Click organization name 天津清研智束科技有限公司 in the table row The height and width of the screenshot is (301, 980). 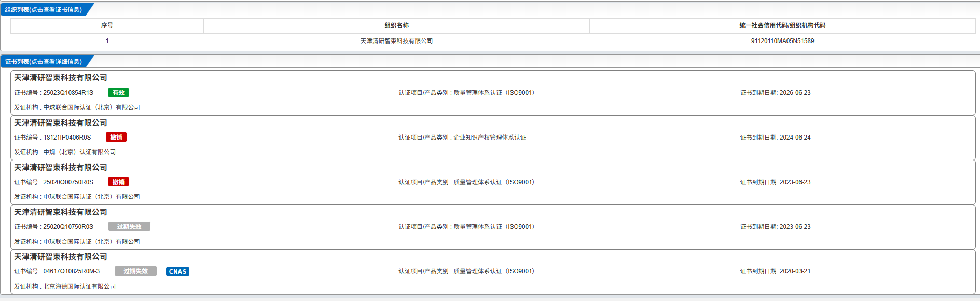point(396,41)
